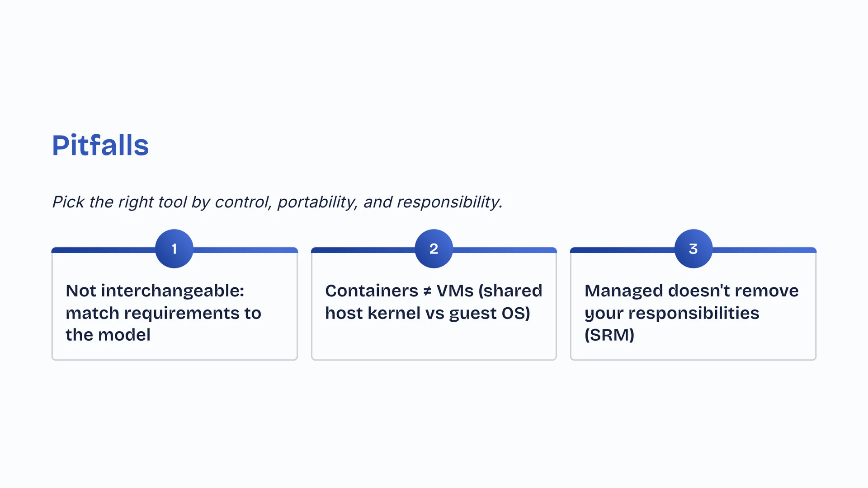The image size is (868, 488).
Task: Click the "(SRM)" abbreviation text
Action: 609,335
